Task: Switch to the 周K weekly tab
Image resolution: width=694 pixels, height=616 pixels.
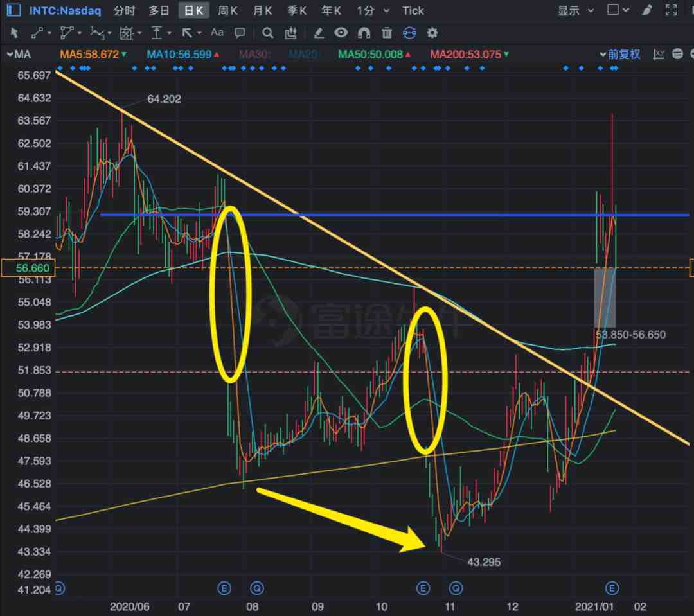Action: point(228,11)
